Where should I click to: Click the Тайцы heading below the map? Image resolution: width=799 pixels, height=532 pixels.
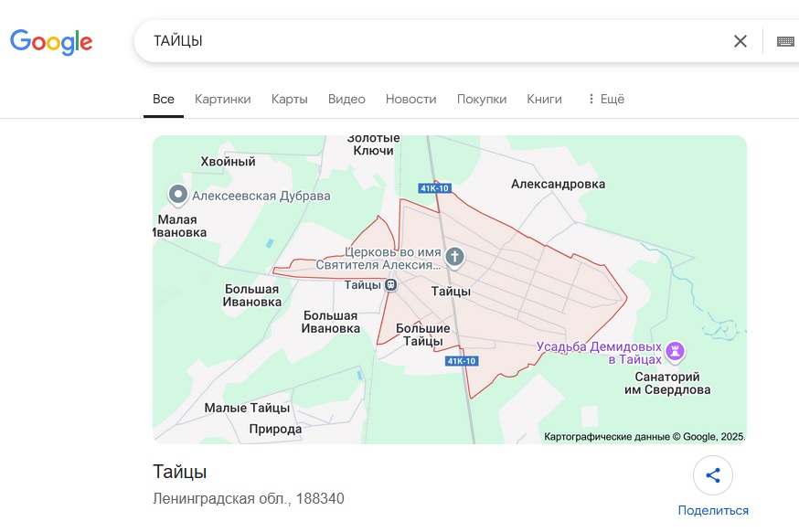pos(180,472)
